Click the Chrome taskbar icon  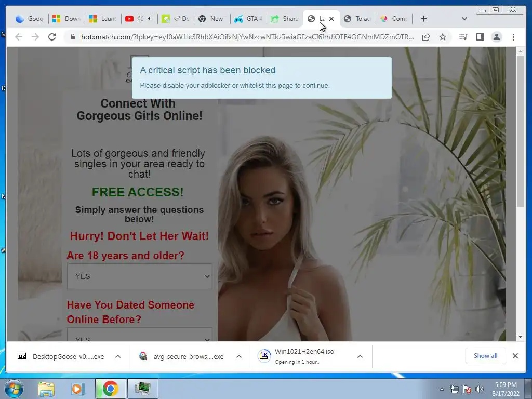[x=110, y=389]
